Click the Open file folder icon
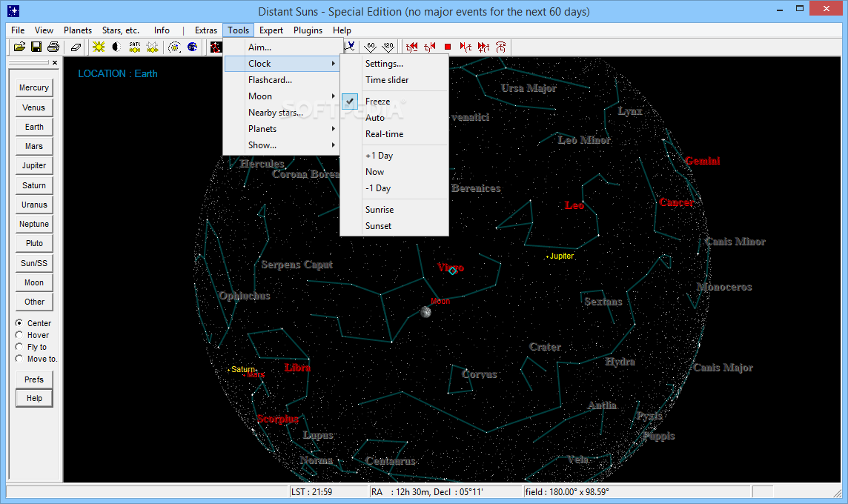Screen dimensions: 848x504 tap(19, 47)
